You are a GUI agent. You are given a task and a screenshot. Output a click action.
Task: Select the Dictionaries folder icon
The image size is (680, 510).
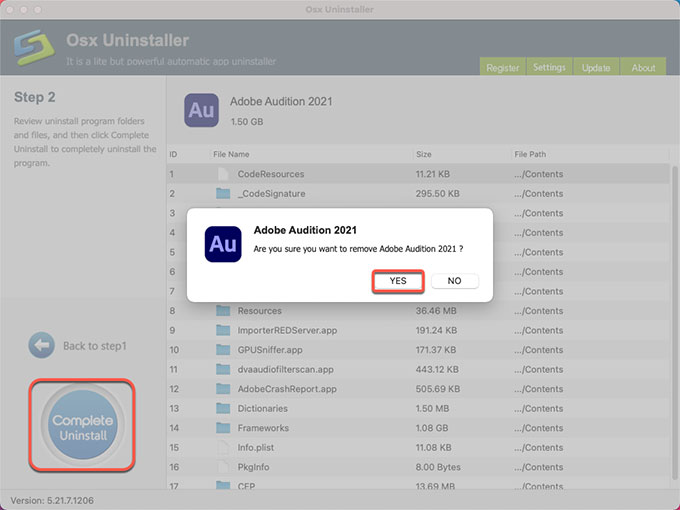pyautogui.click(x=223, y=408)
